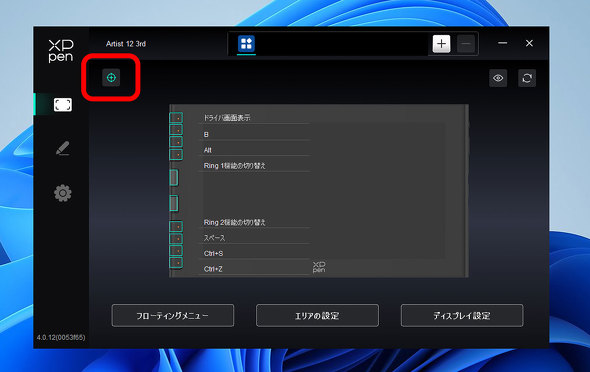The image size is (590, 372).
Task: Click the version number 4.0.12(0053f65)
Action: click(x=61, y=337)
